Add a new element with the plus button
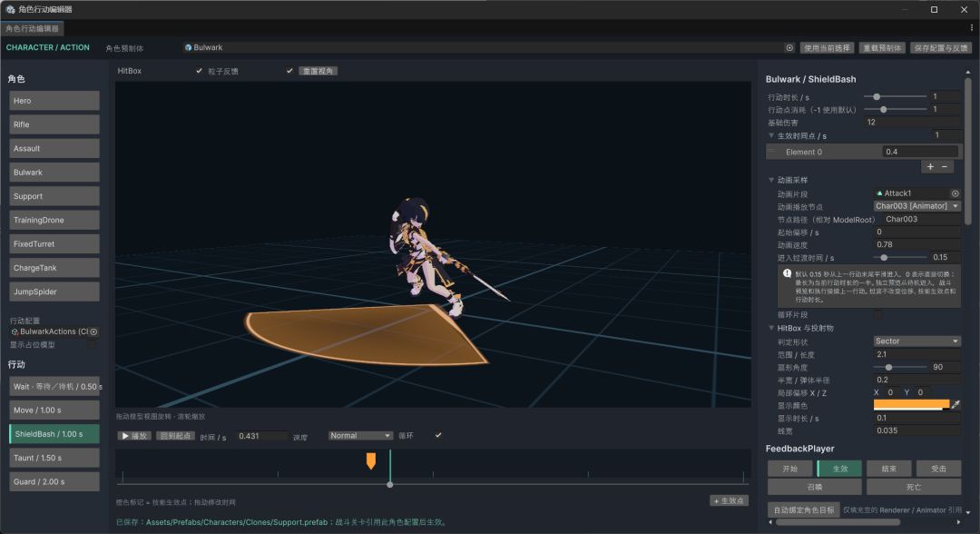Viewport: 980px width, 534px height. tap(930, 166)
